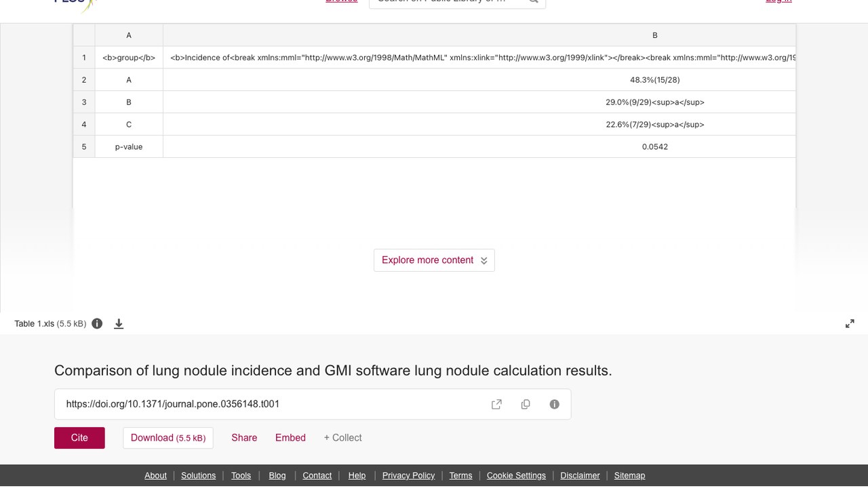Open the Privacy Policy footer link
868x488 pixels.
point(408,476)
